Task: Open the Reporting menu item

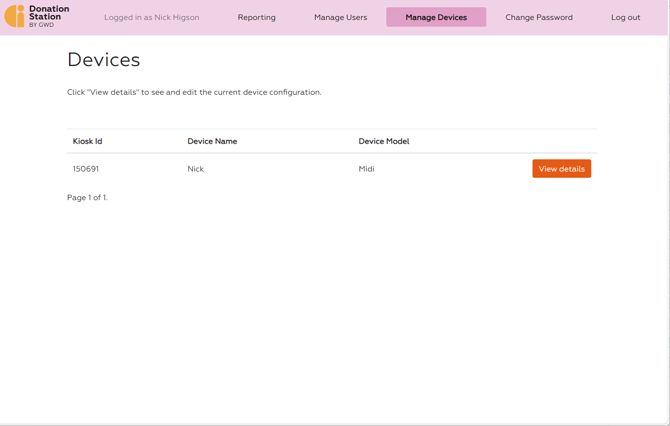Action: click(x=256, y=17)
